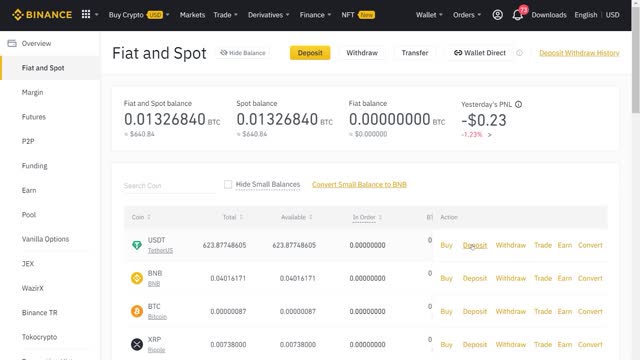
Task: Open Downloads in the top bar
Action: coord(549,15)
